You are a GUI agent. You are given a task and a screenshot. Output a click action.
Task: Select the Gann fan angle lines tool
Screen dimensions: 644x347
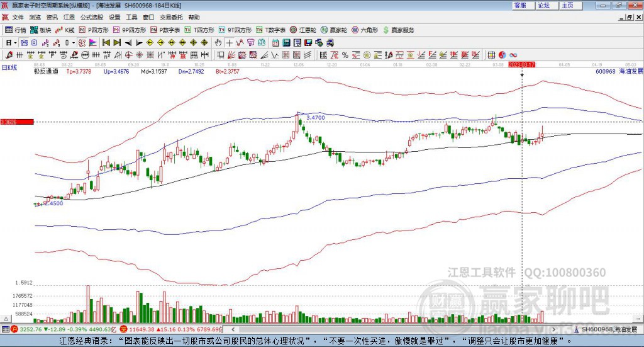(x=232, y=55)
